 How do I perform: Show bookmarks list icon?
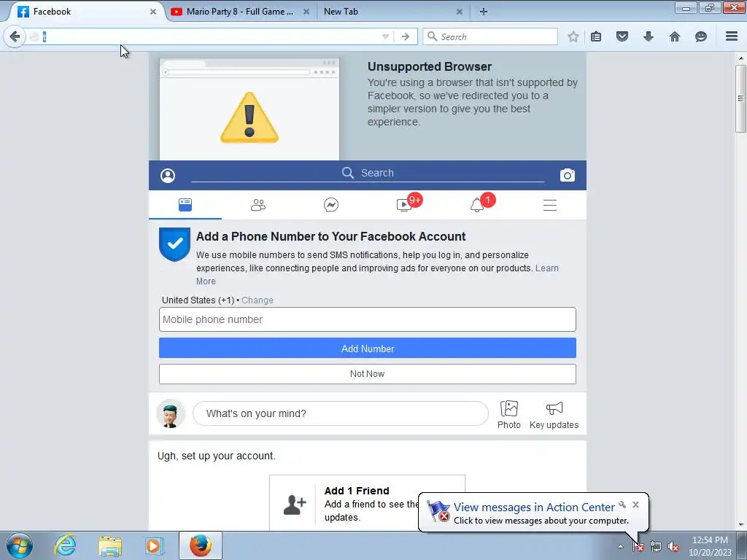click(x=596, y=36)
